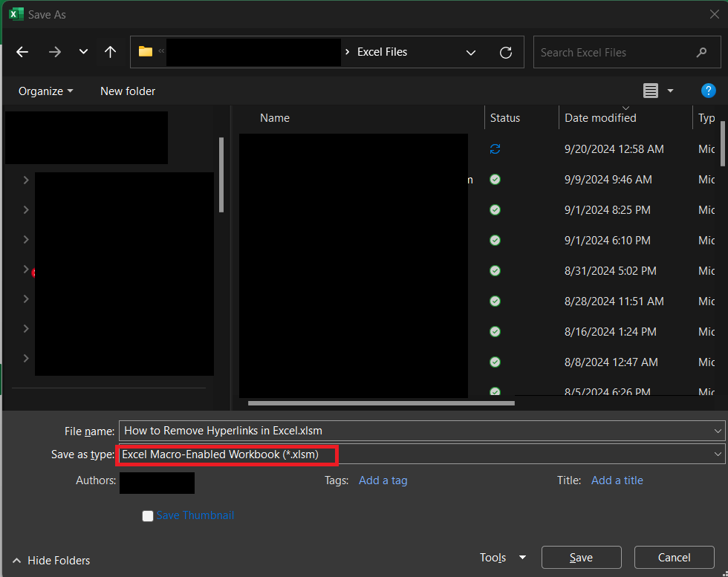
Task: Go forward with the right arrow
Action: point(55,52)
